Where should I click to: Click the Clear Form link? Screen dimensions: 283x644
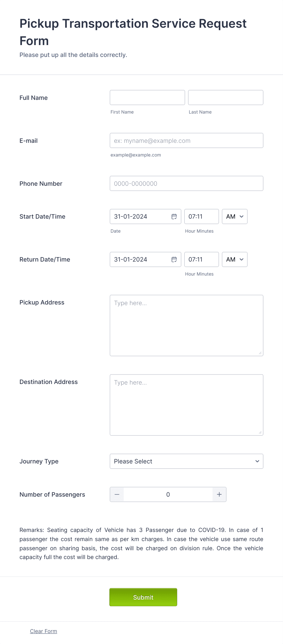(43, 631)
